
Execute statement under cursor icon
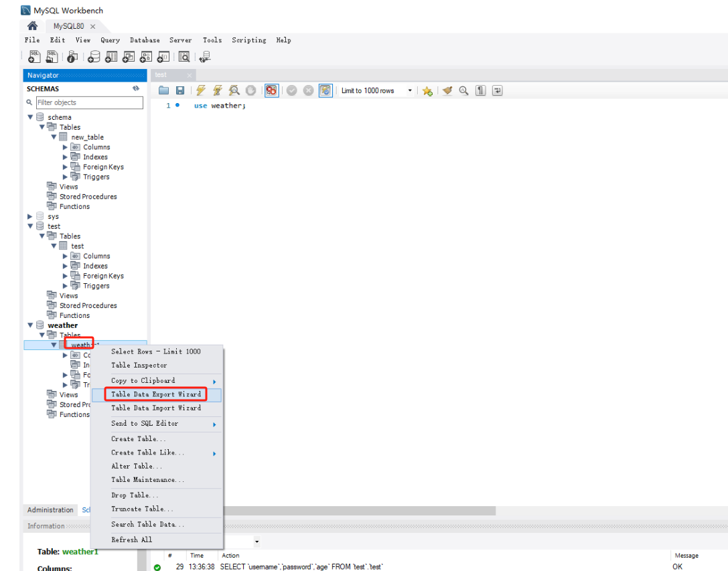point(217,90)
